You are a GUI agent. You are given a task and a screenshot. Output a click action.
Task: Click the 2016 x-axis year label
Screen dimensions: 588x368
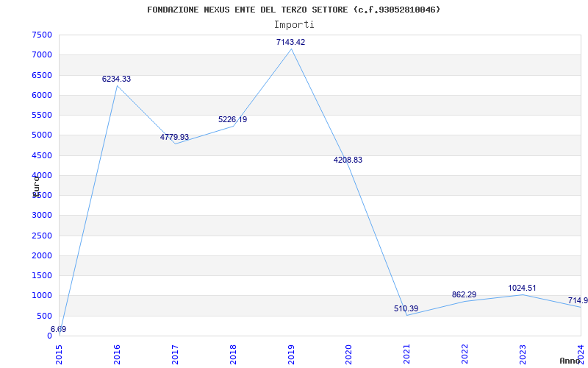coord(117,354)
